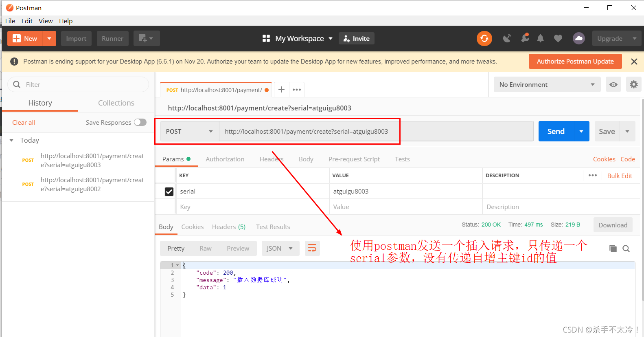Copy response body to clipboard
644x337 pixels.
point(613,248)
